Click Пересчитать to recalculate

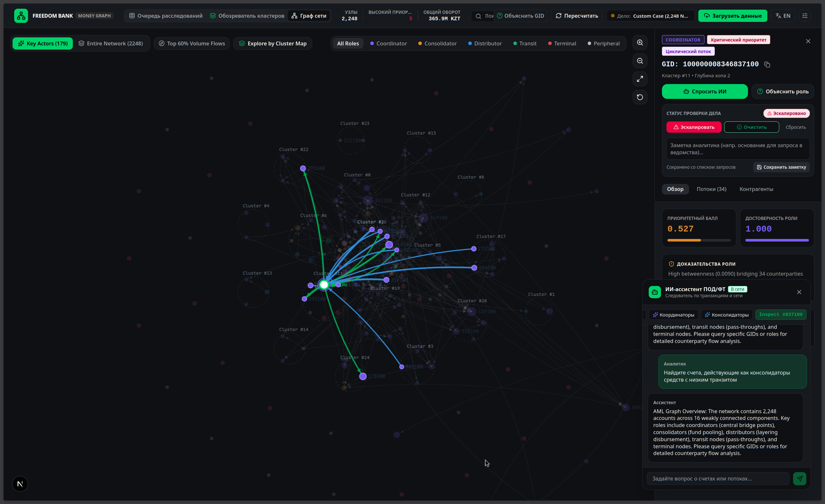[x=577, y=16]
